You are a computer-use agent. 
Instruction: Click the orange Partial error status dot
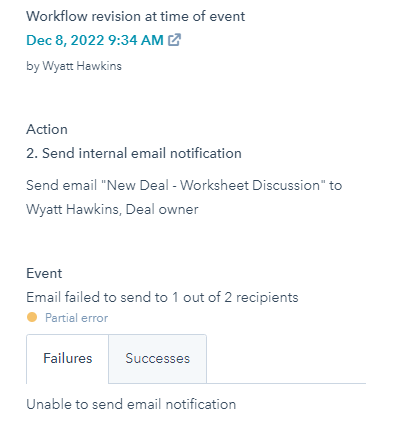[x=32, y=317]
